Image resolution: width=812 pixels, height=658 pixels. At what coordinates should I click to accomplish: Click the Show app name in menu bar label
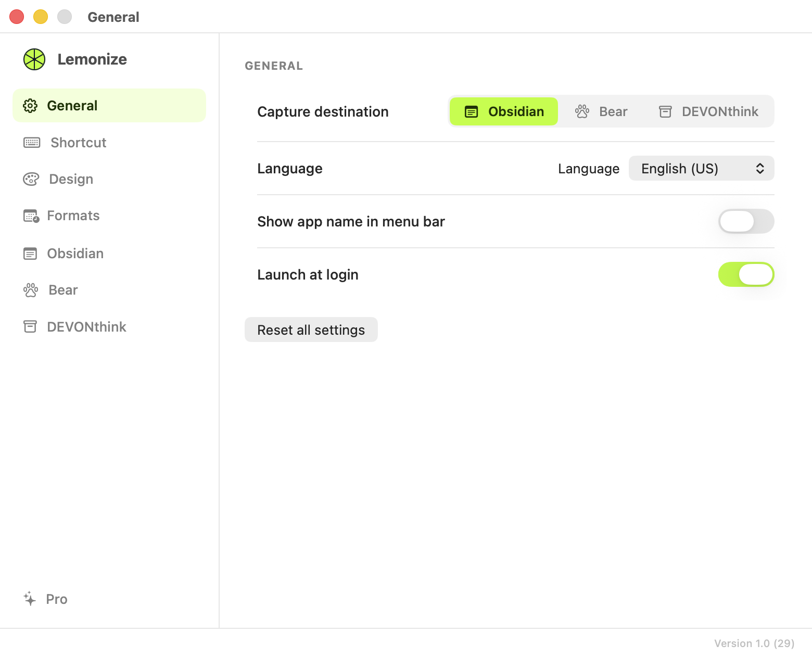351,222
